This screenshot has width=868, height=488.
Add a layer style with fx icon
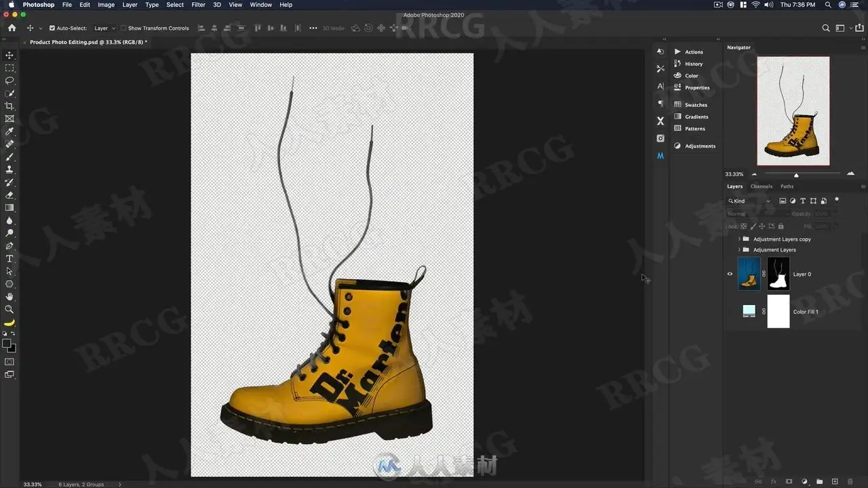coord(773,481)
